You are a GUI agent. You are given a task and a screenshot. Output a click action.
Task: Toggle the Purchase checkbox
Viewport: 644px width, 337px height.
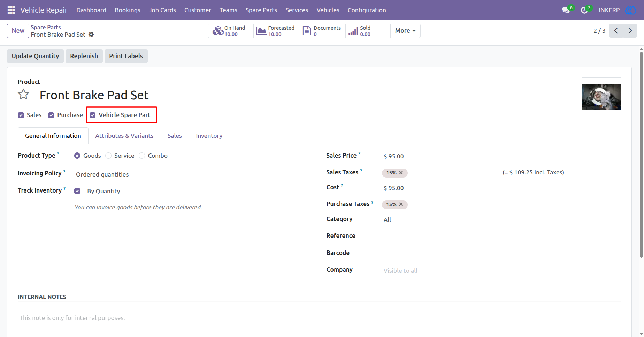(51, 115)
